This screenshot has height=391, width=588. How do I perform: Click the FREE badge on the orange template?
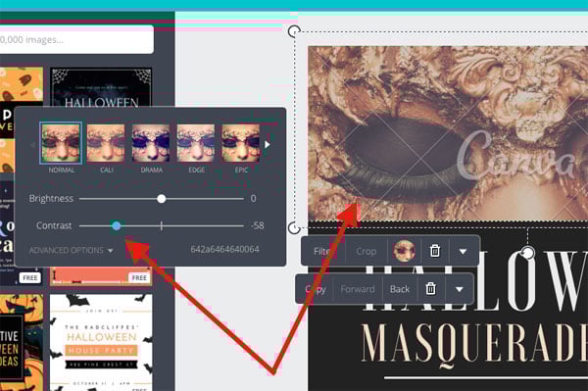[139, 277]
